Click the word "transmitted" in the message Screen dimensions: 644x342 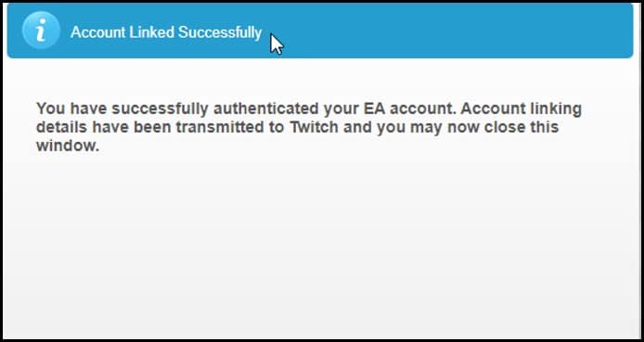pos(230,127)
